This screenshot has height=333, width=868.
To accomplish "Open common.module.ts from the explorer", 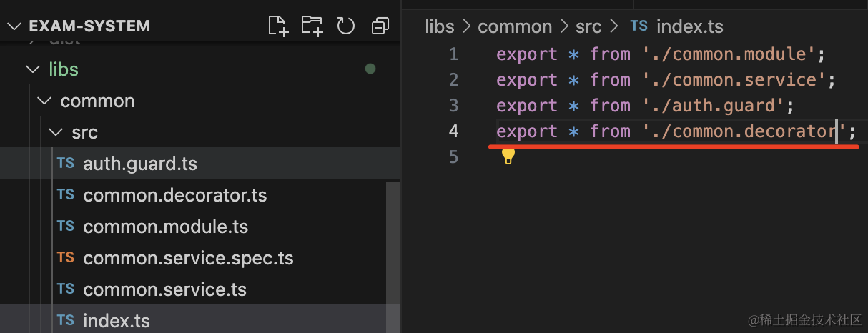I will (165, 227).
